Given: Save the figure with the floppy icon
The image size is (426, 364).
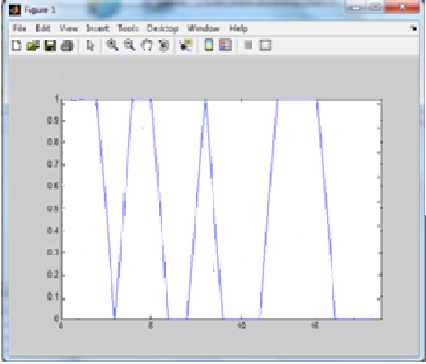Looking at the screenshot, I should [x=50, y=45].
